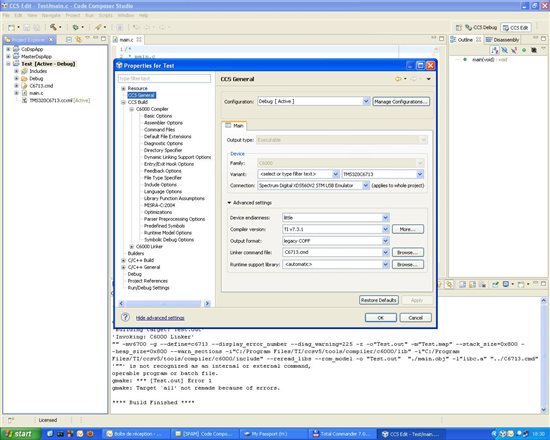The height and width of the screenshot is (440, 550).
Task: Open Runtime support library dropdown
Action: (385, 265)
